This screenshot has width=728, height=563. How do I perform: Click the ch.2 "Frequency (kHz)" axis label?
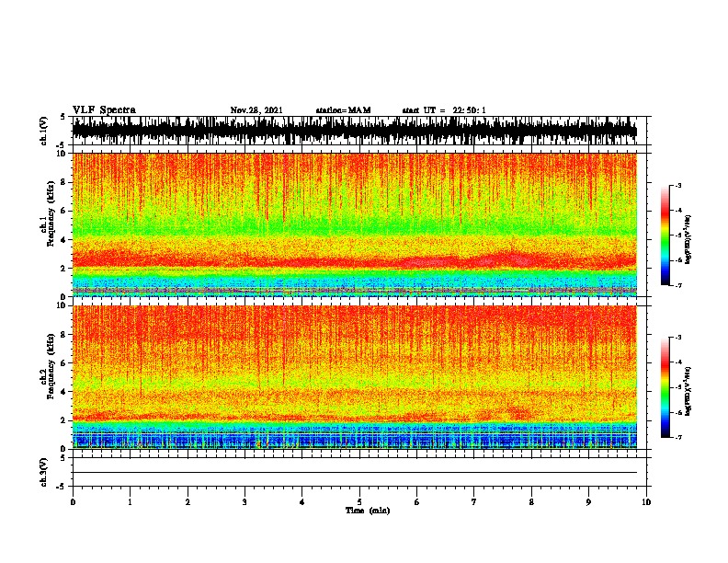point(51,366)
